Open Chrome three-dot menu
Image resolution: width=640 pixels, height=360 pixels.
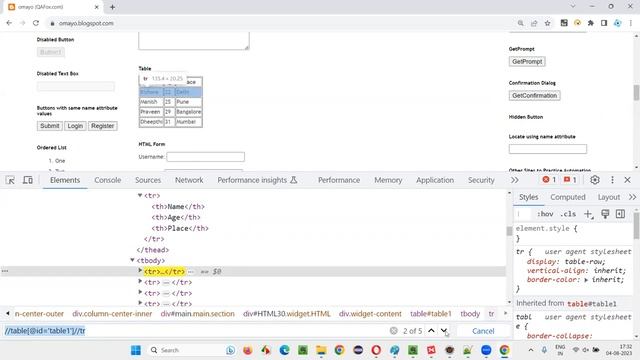pos(631,23)
